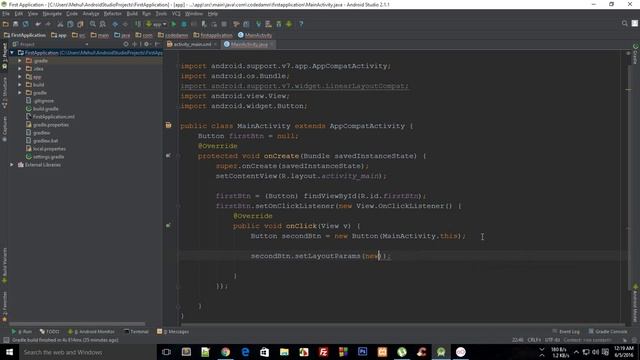Click the onClick implements gutter icon
640x360 pixels.
pyautogui.click(x=168, y=225)
